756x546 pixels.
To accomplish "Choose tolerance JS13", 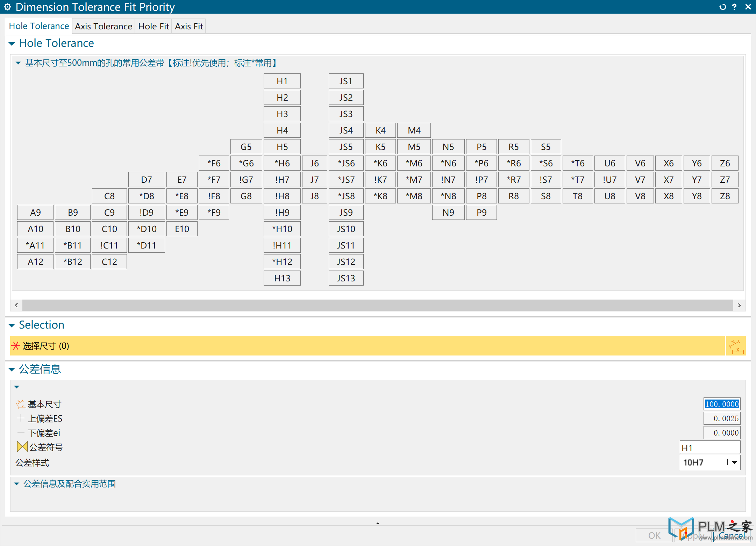I will point(346,278).
